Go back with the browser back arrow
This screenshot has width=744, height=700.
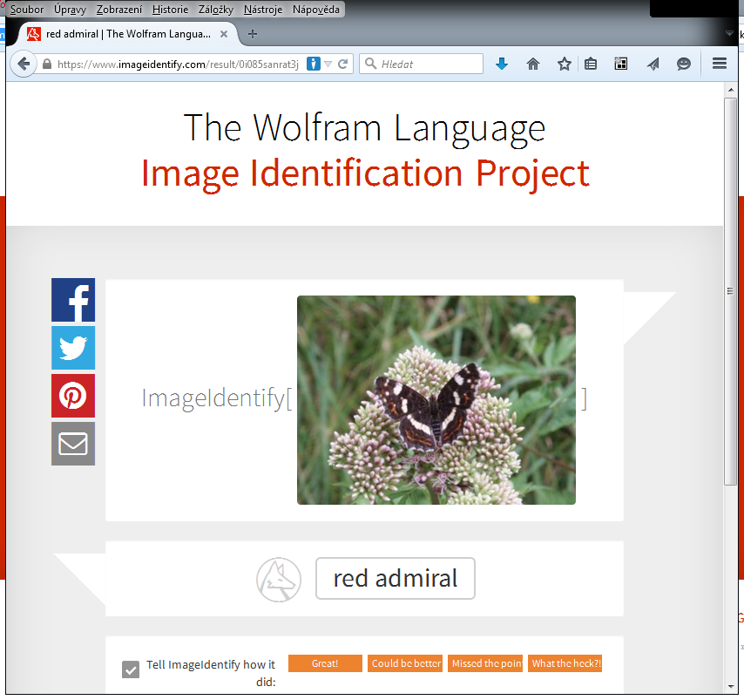pyautogui.click(x=24, y=64)
